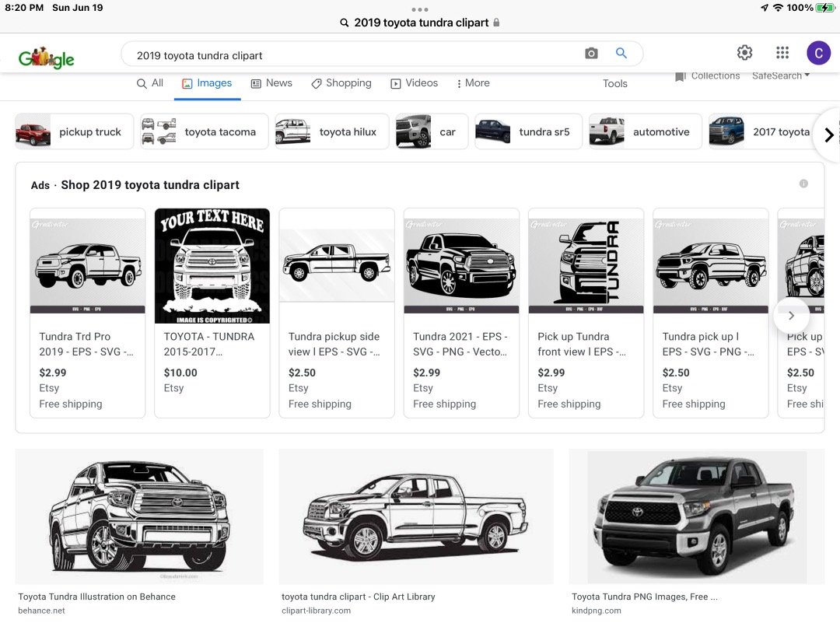The height and width of the screenshot is (630, 840).
Task: Open kindpng Toyota Tundra PNG image
Action: pos(697,516)
